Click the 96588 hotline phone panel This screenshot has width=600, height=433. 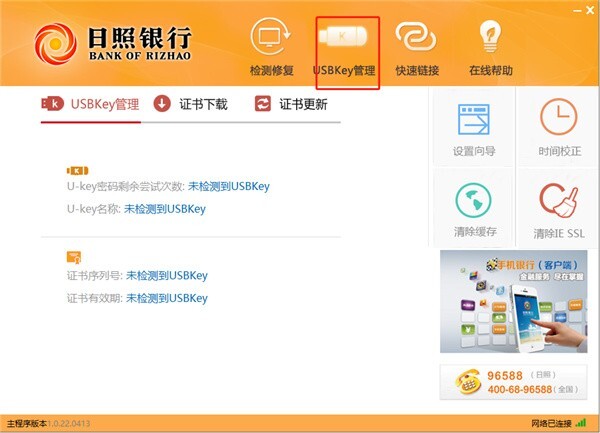[x=513, y=382]
